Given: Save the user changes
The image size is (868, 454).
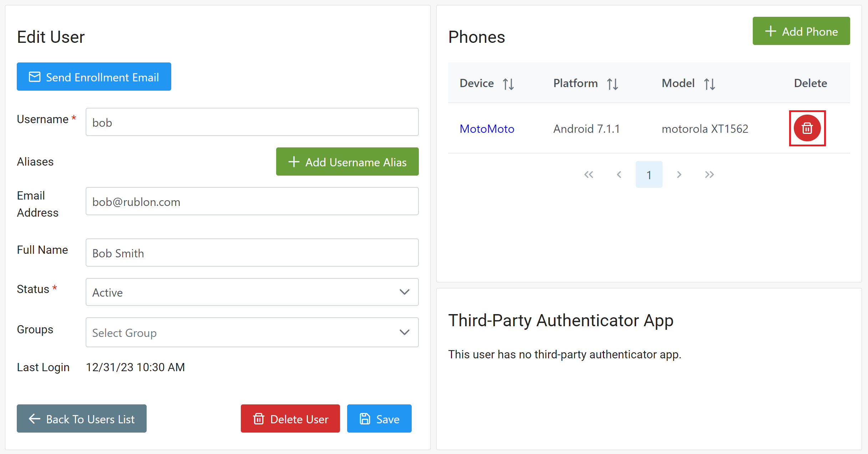Looking at the screenshot, I should pos(379,419).
